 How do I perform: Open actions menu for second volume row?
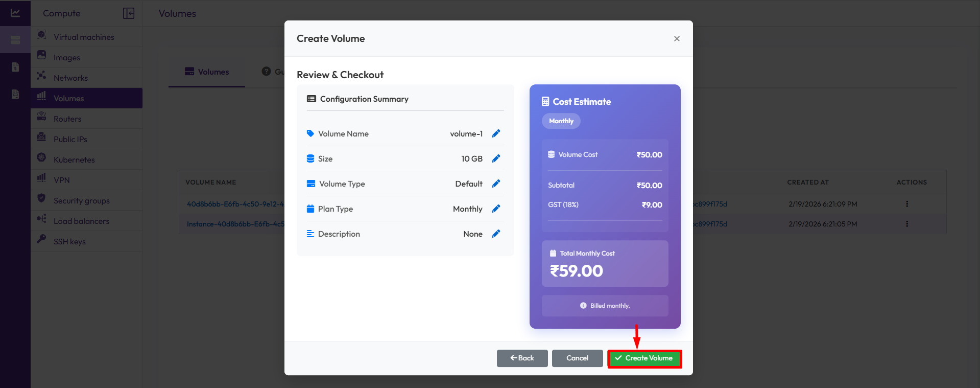(907, 224)
